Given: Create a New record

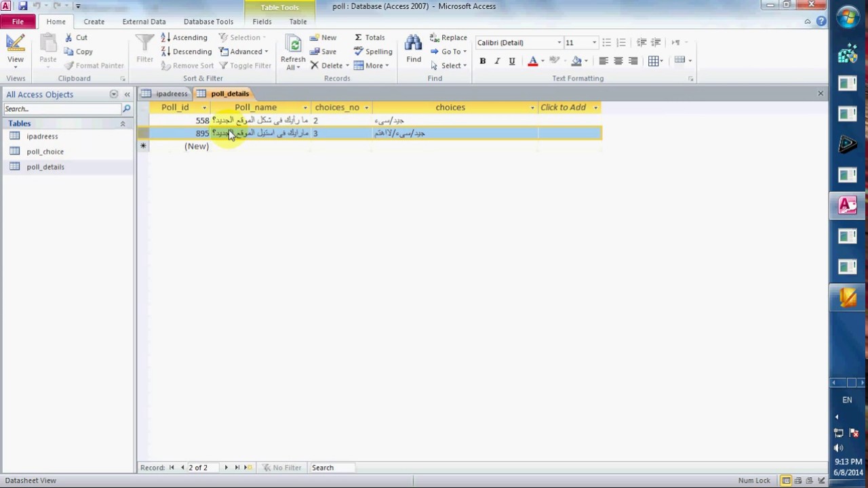Looking at the screenshot, I should point(323,37).
